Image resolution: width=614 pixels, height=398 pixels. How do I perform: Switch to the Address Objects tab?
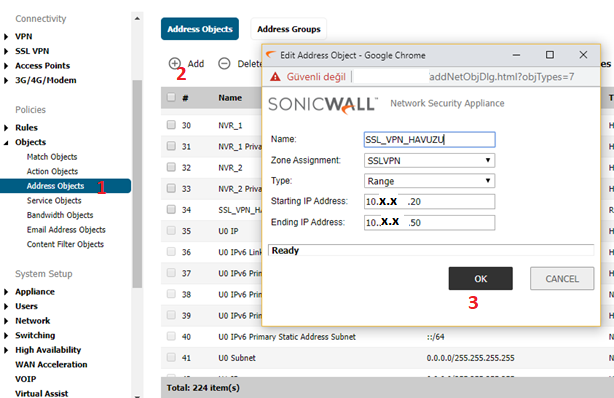point(200,29)
